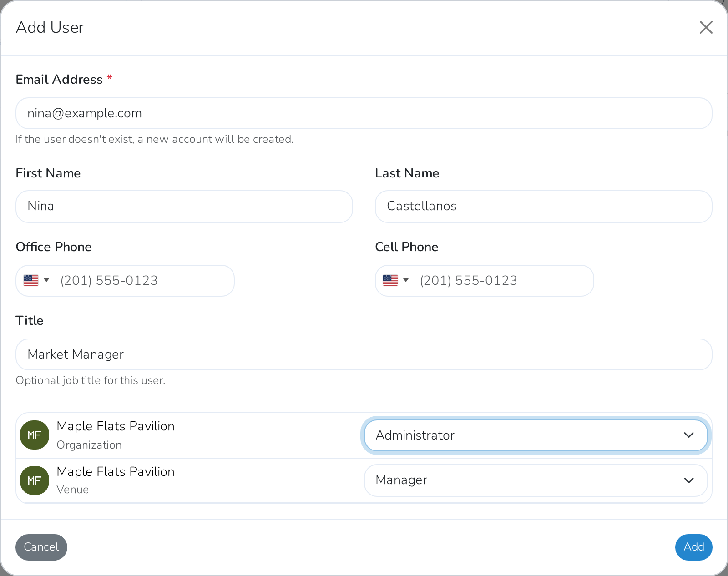
Task: Click the Add User dialog heading
Action: 50,27
